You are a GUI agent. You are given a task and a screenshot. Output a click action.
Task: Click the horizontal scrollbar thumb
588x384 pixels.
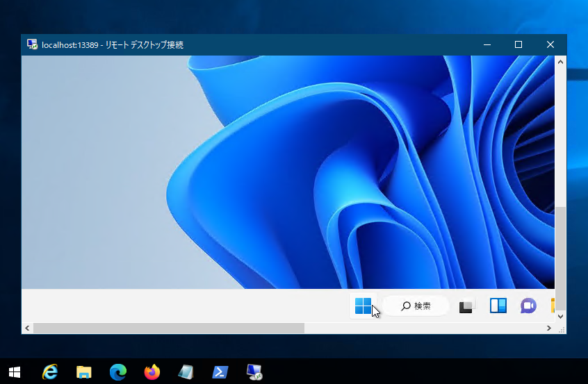click(x=169, y=328)
